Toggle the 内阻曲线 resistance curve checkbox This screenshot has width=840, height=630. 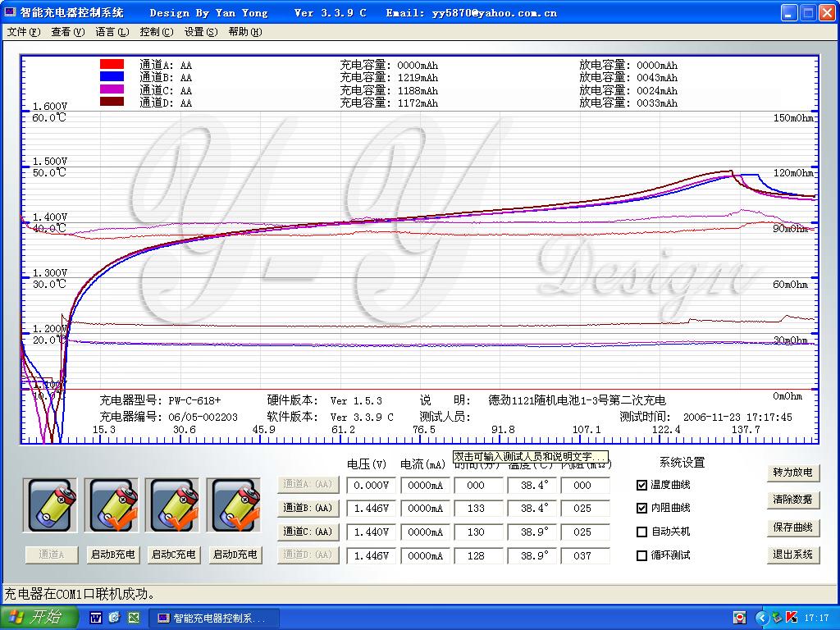[x=642, y=509]
